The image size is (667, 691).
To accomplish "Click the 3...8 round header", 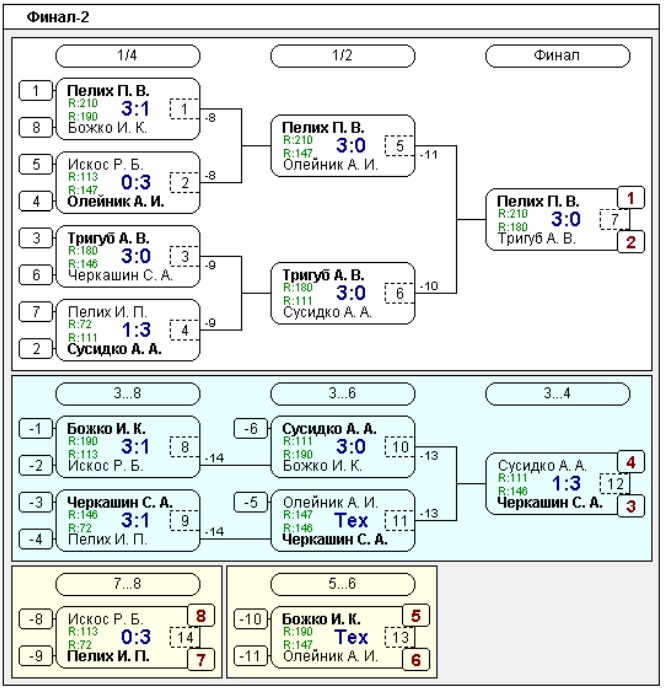I will [128, 393].
